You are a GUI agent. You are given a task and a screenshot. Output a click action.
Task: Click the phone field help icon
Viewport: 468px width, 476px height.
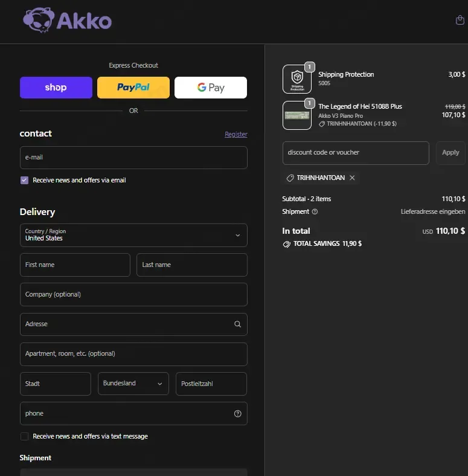coord(238,413)
